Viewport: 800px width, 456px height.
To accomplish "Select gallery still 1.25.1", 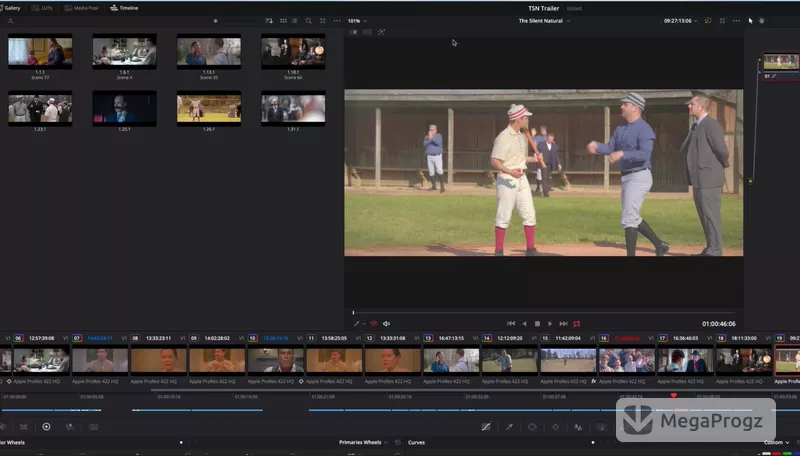I will pyautogui.click(x=124, y=109).
